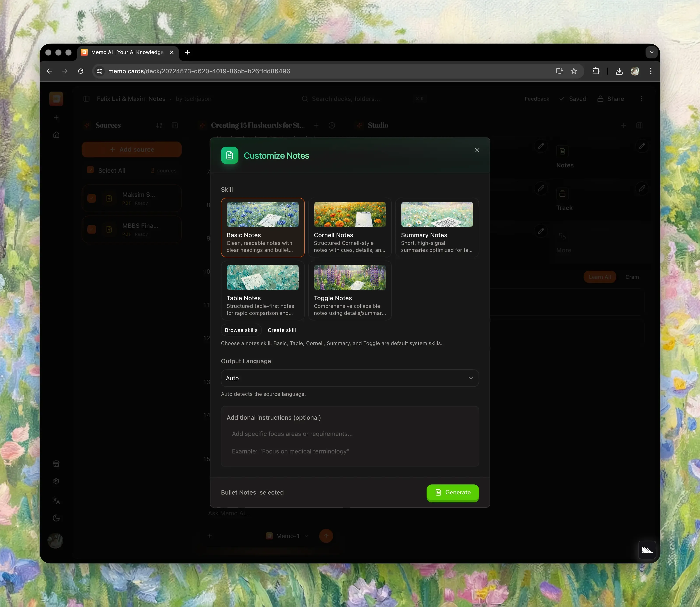Click the Create skill link
The image size is (700, 607).
[x=282, y=330]
